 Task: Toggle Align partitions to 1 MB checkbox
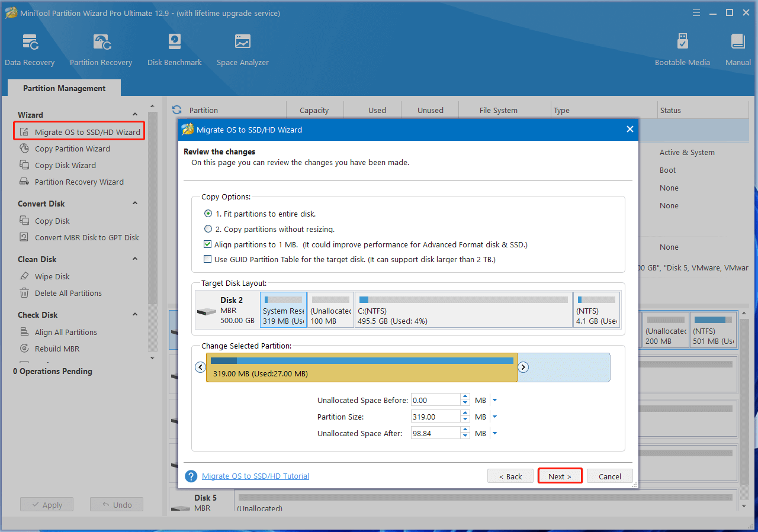pyautogui.click(x=208, y=244)
